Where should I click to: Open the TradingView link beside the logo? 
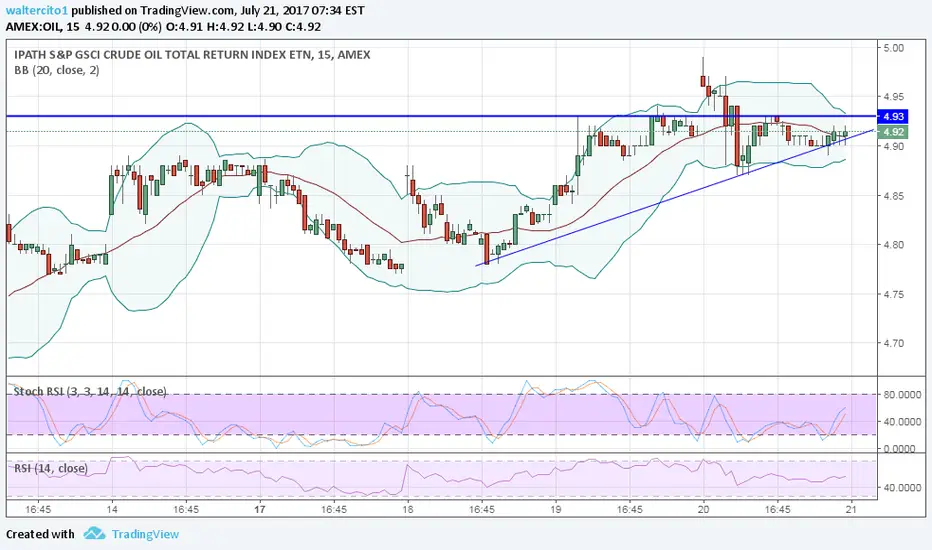(x=145, y=534)
